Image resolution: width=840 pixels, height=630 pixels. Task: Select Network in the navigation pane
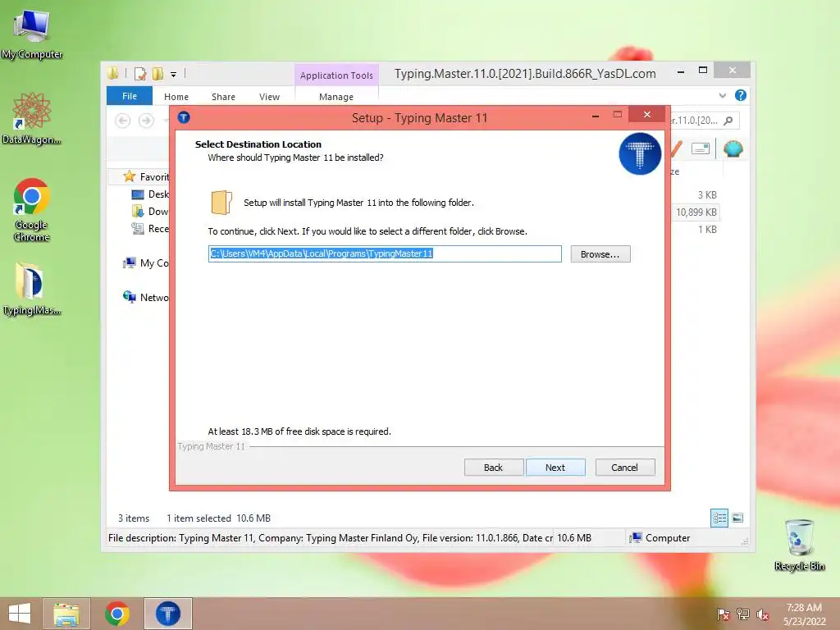tap(146, 297)
